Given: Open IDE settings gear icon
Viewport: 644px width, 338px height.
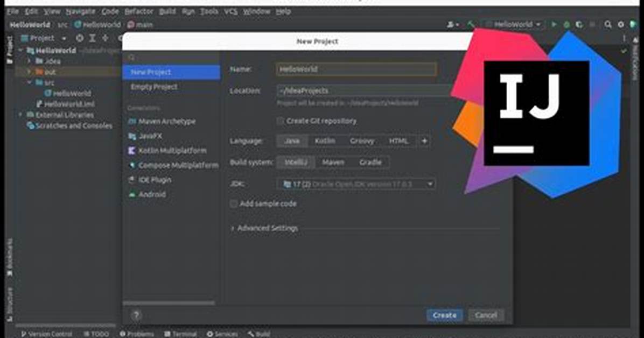Looking at the screenshot, I should click(621, 25).
